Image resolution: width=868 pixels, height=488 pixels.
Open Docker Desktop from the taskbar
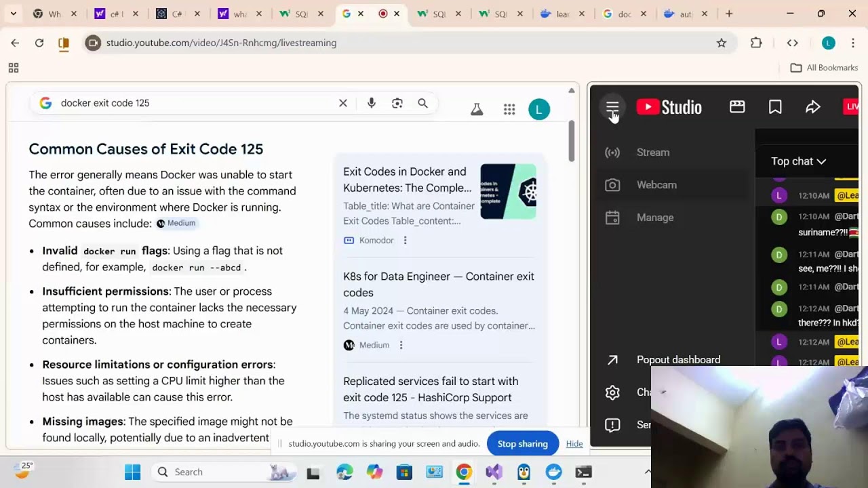point(553,472)
